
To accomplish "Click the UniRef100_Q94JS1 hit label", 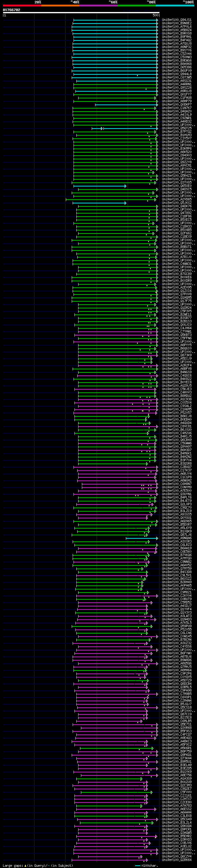I will (176, 20).
